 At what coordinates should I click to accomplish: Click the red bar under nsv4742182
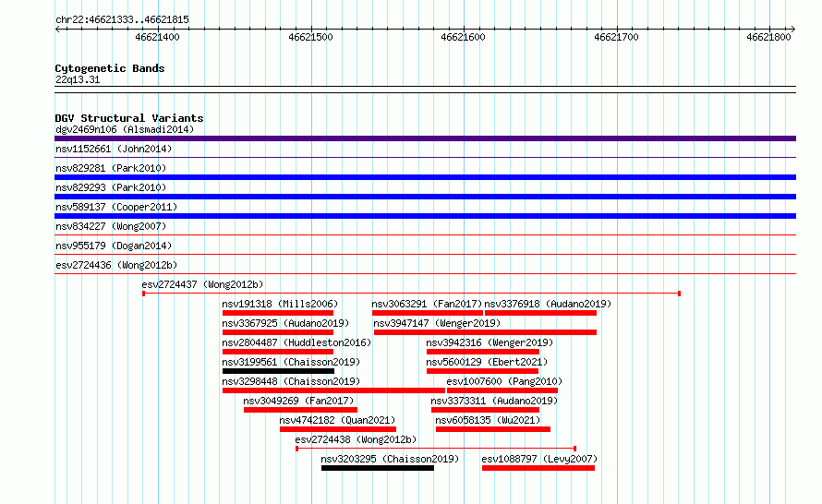[338, 429]
